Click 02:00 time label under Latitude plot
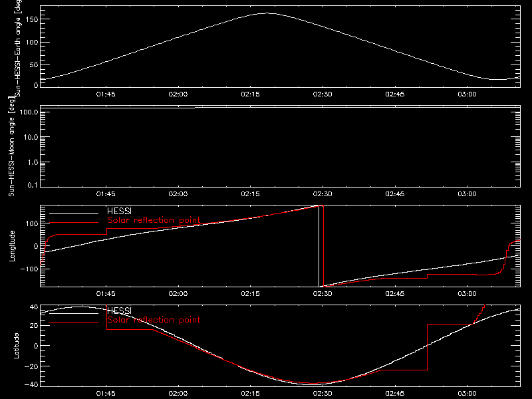The width and height of the screenshot is (532, 399). tap(178, 393)
